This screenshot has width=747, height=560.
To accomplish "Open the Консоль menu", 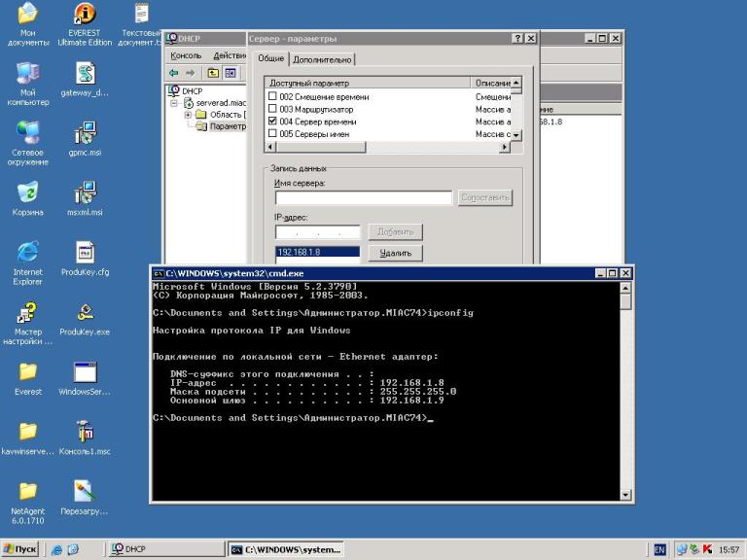I will [186, 55].
